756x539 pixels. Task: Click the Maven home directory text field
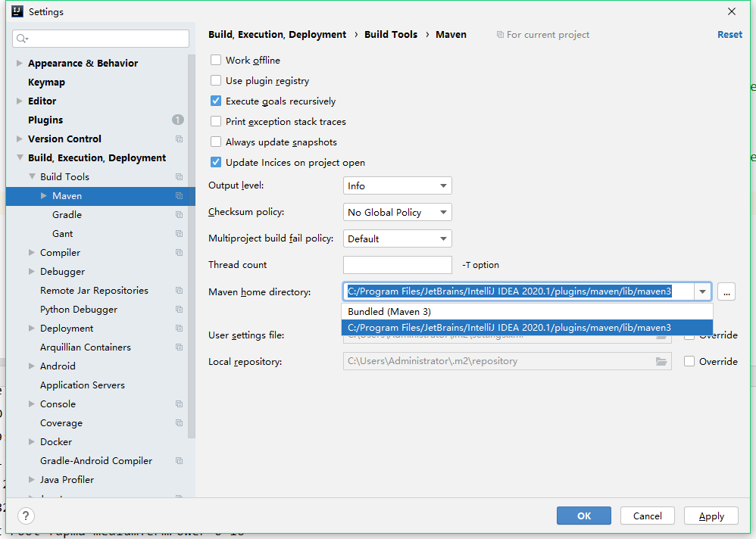coord(519,291)
